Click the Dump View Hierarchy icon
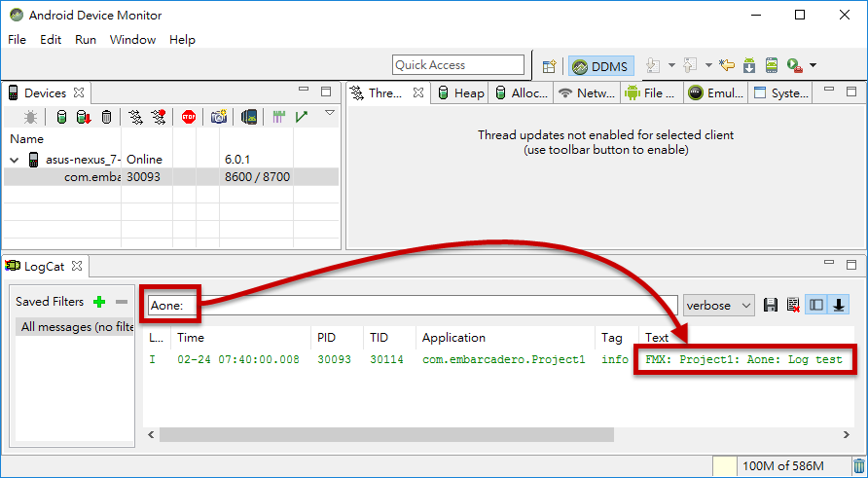 pos(249,117)
